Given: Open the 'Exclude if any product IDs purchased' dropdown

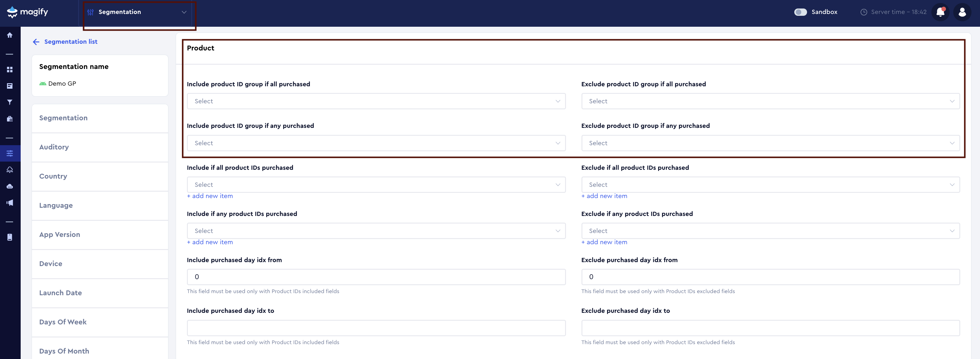Looking at the screenshot, I should point(770,231).
